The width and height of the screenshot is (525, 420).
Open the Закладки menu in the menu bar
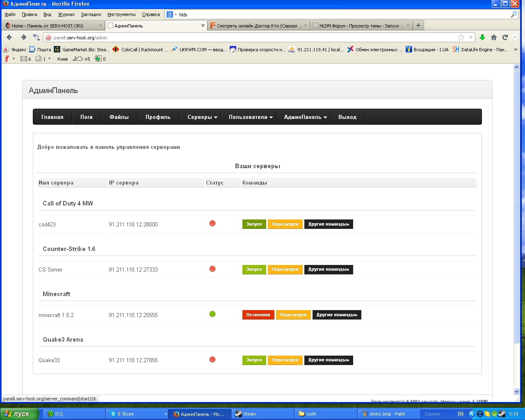tap(91, 14)
